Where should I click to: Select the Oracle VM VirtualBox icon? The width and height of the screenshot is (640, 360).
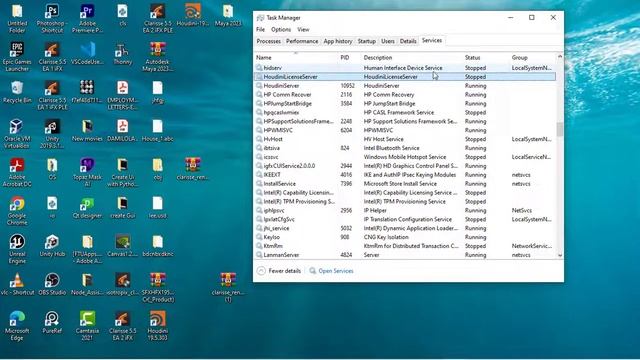[17, 133]
